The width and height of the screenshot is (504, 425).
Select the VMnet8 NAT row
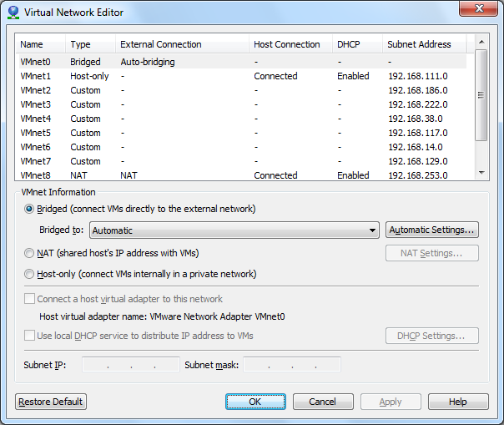coord(243,175)
